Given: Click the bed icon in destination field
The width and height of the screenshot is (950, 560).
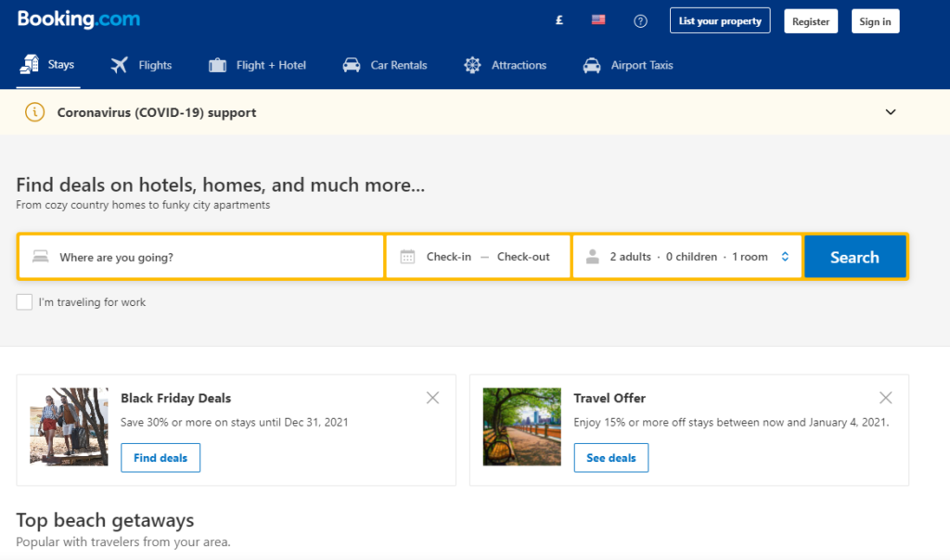Looking at the screenshot, I should pos(41,257).
